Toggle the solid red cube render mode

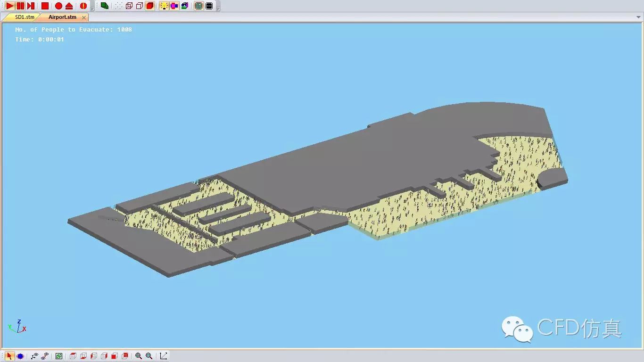click(x=150, y=6)
